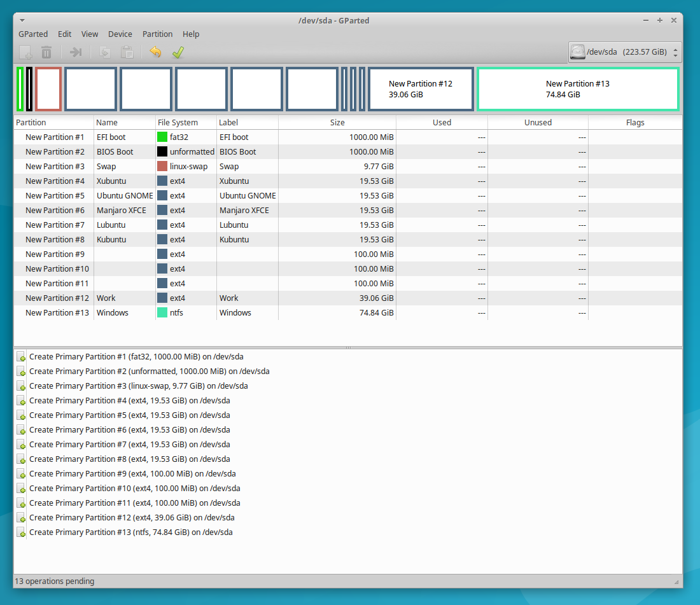
Task: Open the window menu arrow in title bar
Action: point(22,20)
